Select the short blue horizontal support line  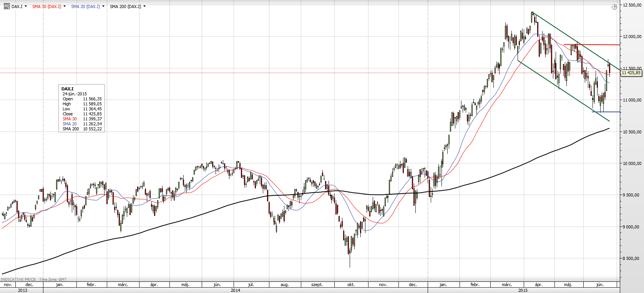[606, 112]
